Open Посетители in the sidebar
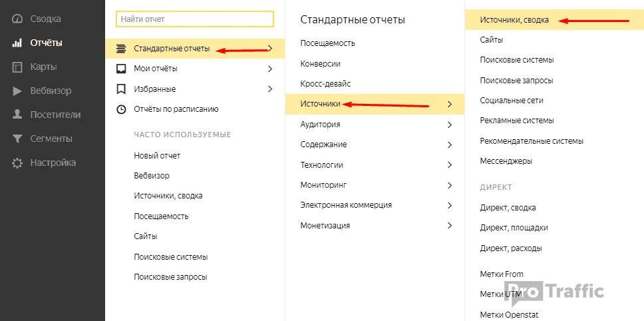The width and height of the screenshot is (644, 321). pyautogui.click(x=55, y=115)
